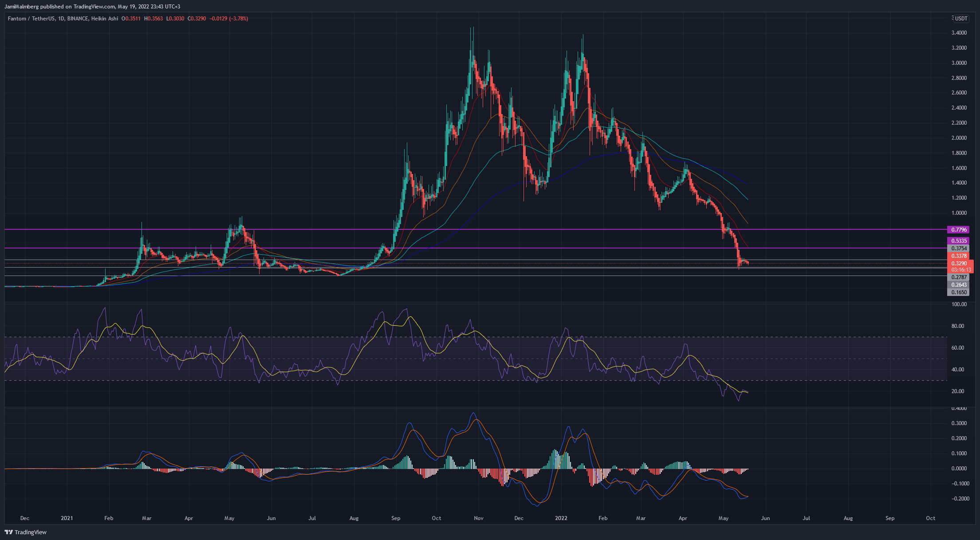Viewport: 980px width, 540px height.
Task: Click the Feb label following 2022
Action: 602,518
